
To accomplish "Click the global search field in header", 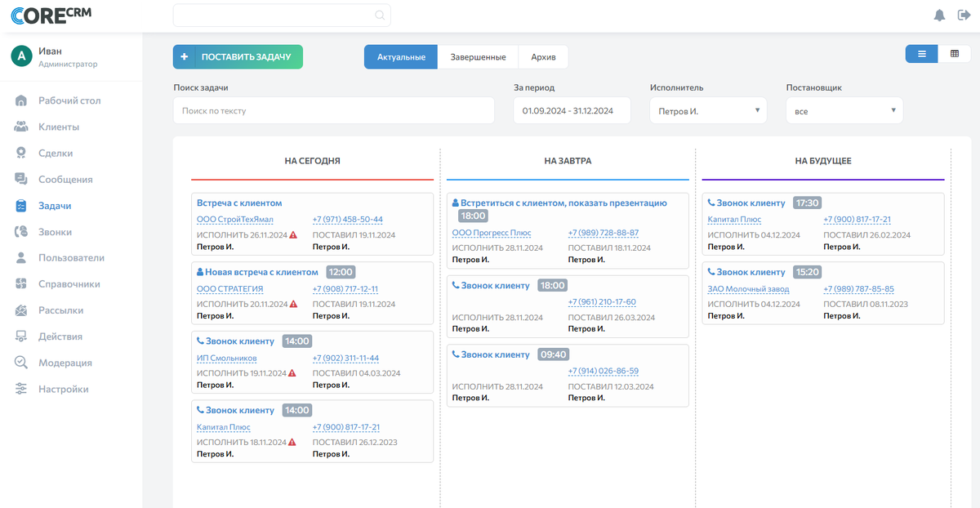I will (282, 16).
